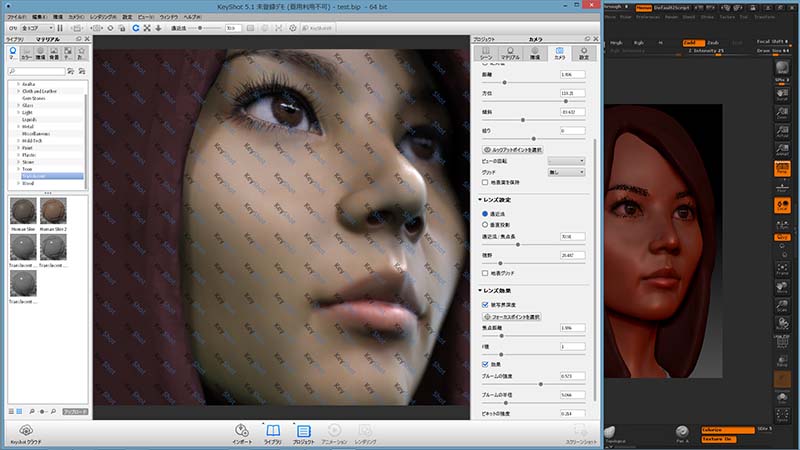Toggle ZBrush Persp perspective button
The height and width of the screenshot is (450, 800).
point(782,168)
